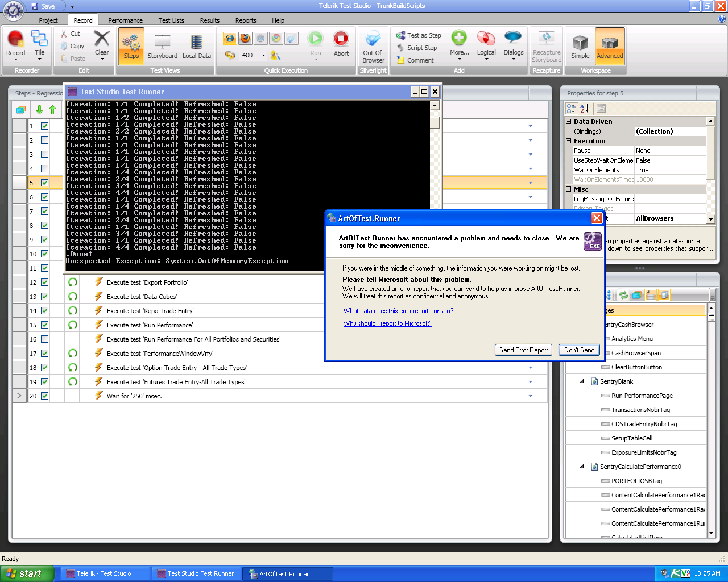
Task: Switch to the Test Lists tab
Action: (x=171, y=20)
